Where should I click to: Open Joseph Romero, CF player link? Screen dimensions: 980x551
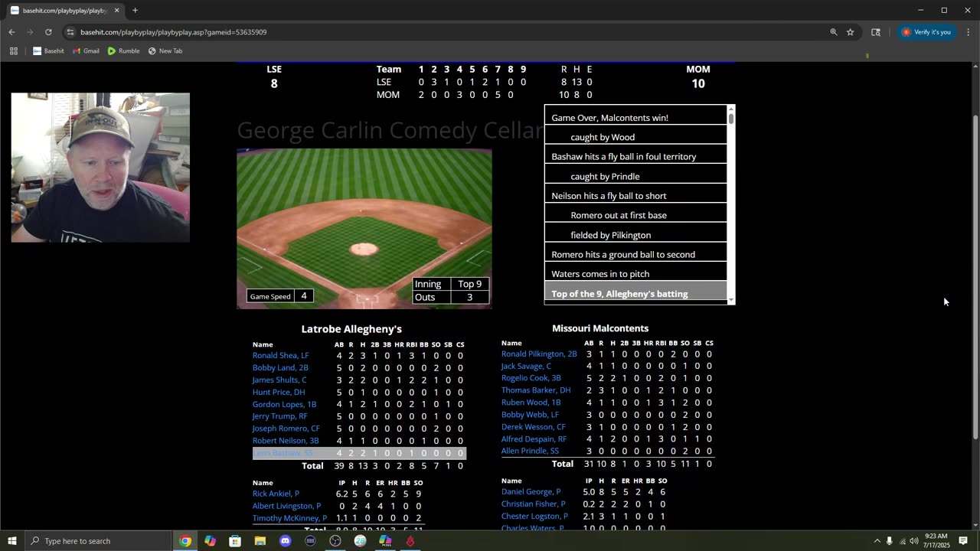click(x=286, y=429)
